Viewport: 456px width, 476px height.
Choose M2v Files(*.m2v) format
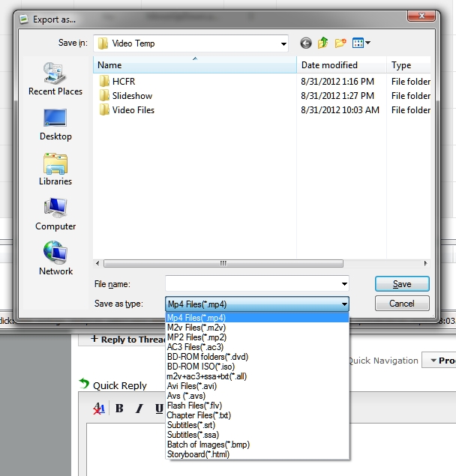tap(257, 328)
